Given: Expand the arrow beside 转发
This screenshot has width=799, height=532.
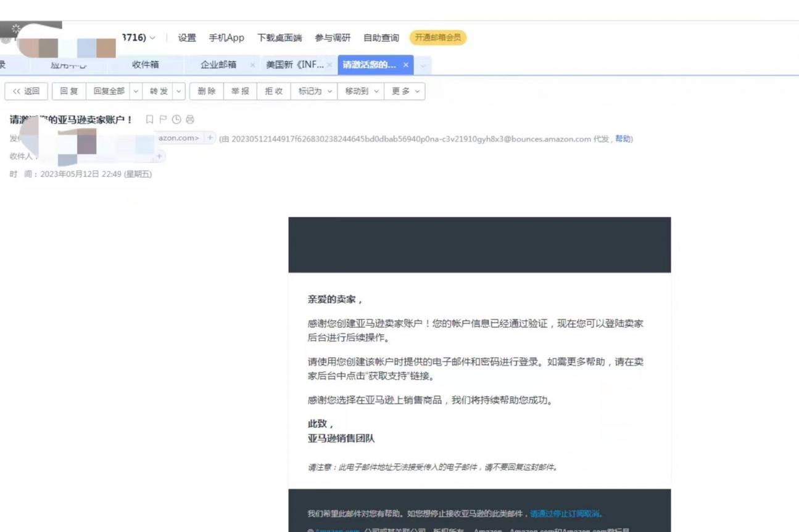Looking at the screenshot, I should pyautogui.click(x=179, y=91).
